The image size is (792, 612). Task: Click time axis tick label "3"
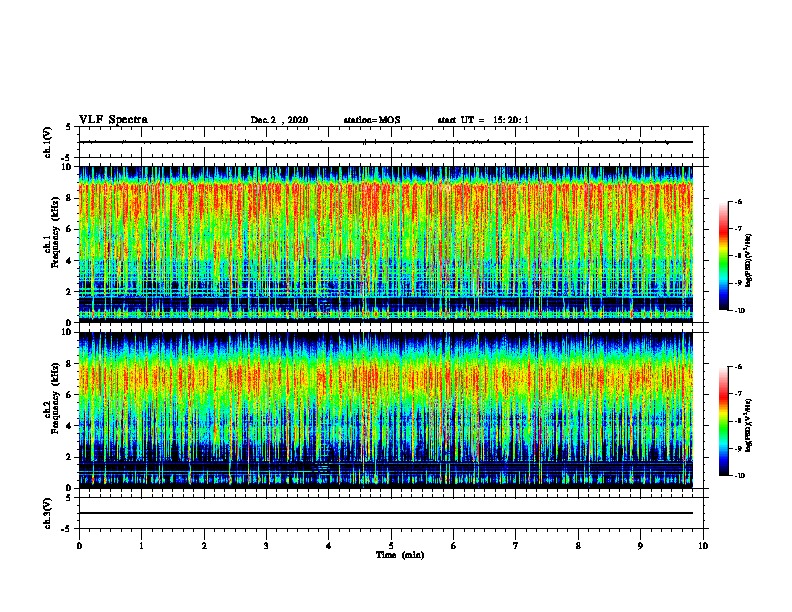pos(266,546)
